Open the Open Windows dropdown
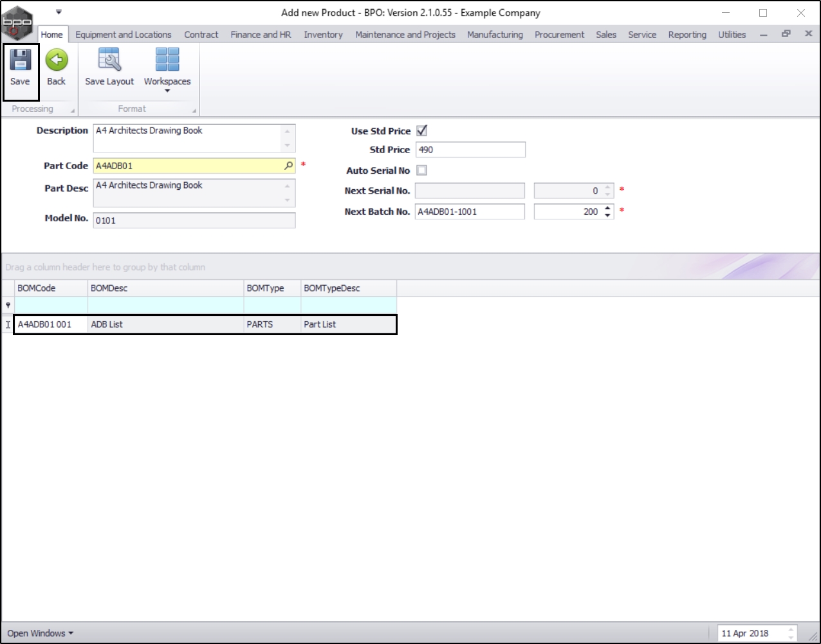Viewport: 821px width, 644px height. pos(40,633)
